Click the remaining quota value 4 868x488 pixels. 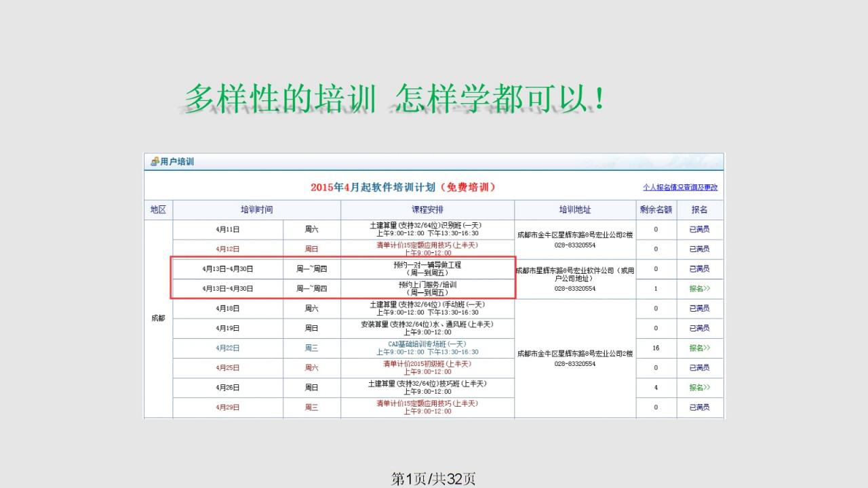coord(656,387)
